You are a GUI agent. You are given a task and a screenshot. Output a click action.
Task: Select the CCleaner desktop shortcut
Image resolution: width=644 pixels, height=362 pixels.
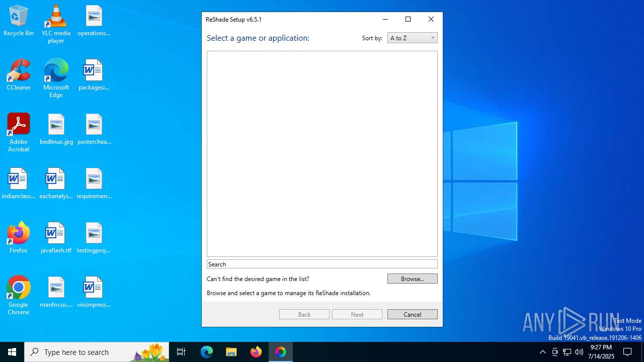pyautogui.click(x=19, y=75)
